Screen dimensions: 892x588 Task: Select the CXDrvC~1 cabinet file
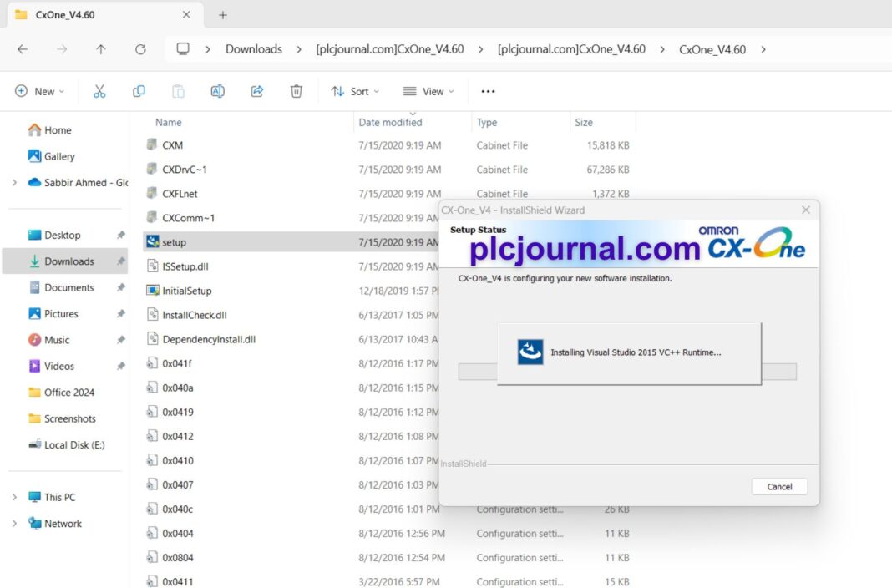click(x=185, y=170)
